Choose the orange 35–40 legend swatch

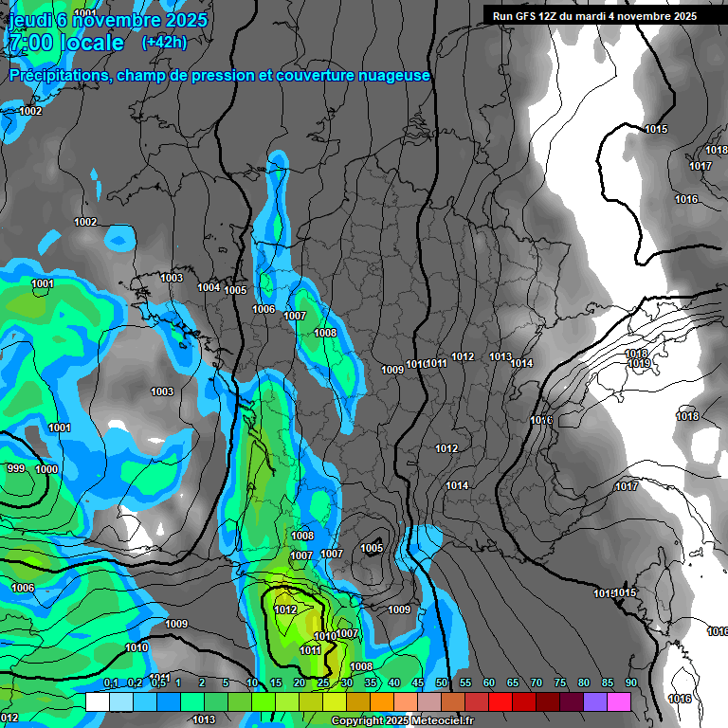tap(382, 701)
